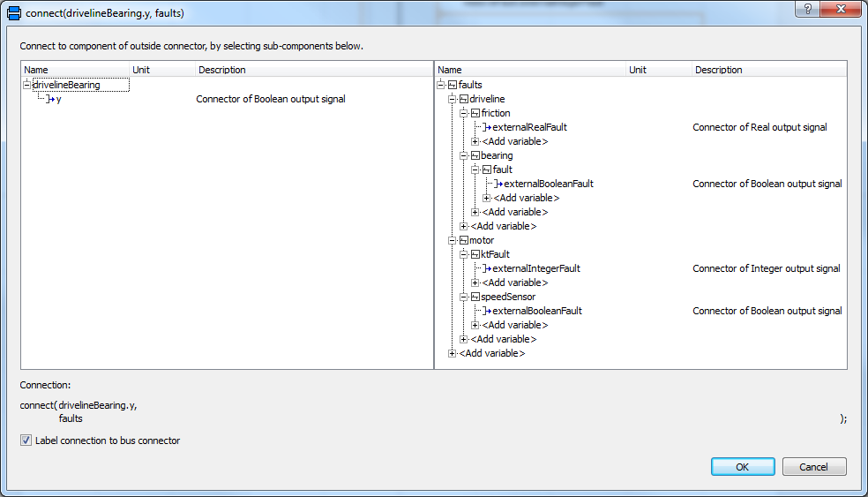
Task: Collapse the drivelineBearing tree node
Action: click(x=26, y=85)
